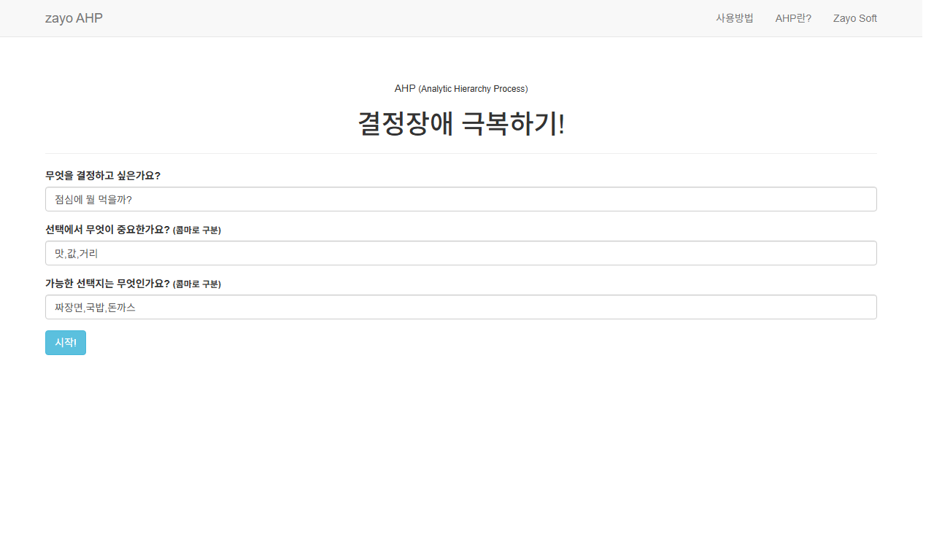Screen dimensions: 934x560
Task: Click inside the decision question input field
Action: (461, 199)
